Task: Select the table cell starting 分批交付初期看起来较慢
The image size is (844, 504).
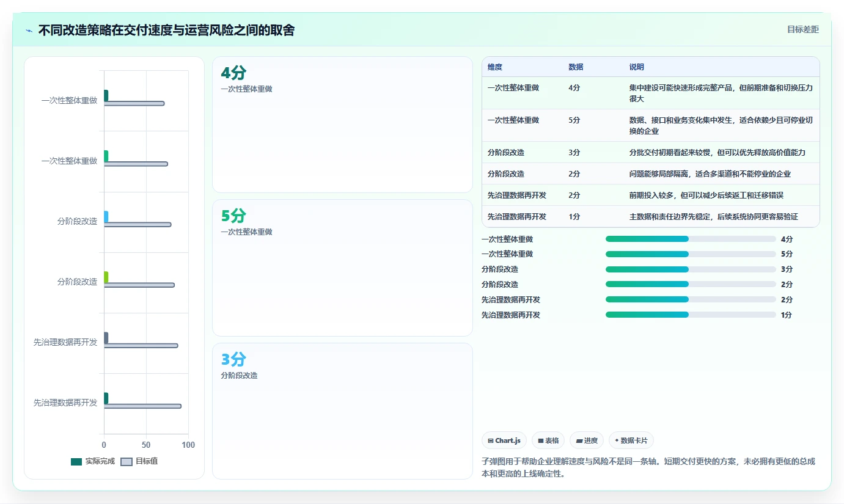Action: 722,152
